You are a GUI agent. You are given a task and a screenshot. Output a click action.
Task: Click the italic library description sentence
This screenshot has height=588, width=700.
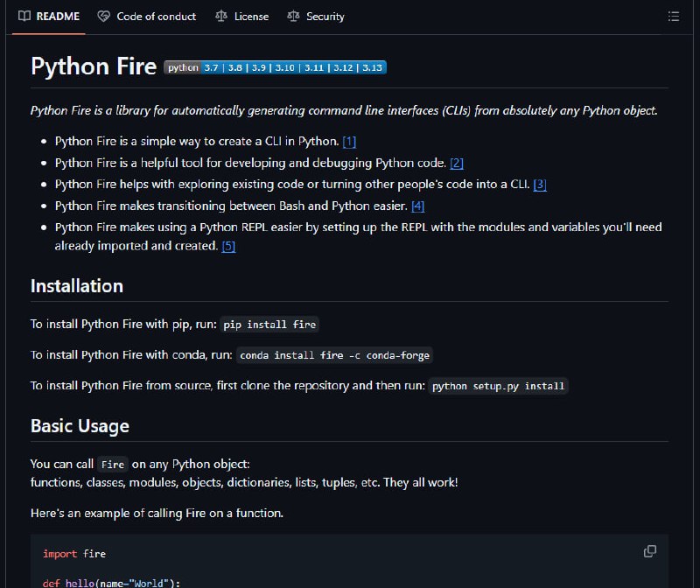point(344,111)
